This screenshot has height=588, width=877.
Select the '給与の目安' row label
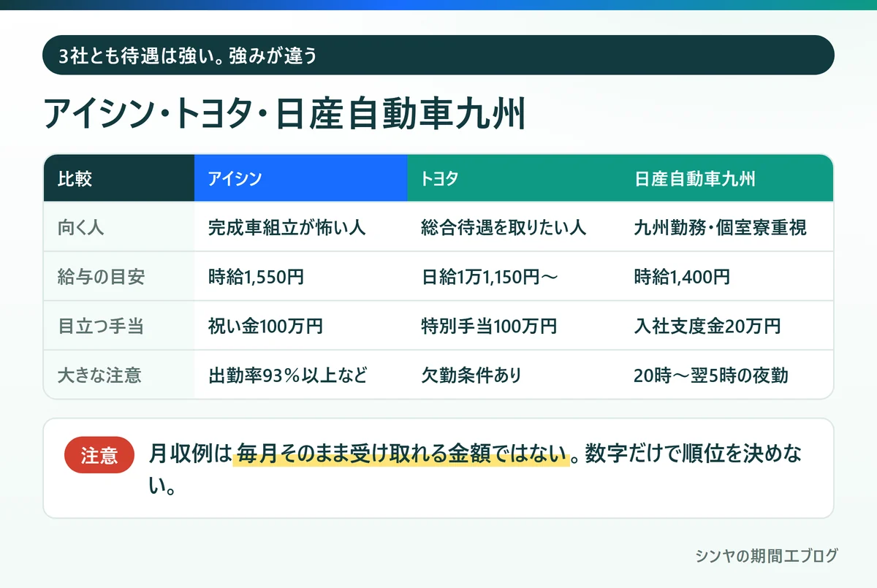click(x=119, y=277)
